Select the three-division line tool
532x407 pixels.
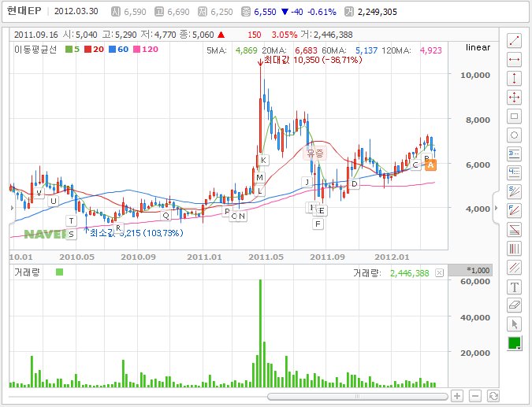(x=515, y=154)
